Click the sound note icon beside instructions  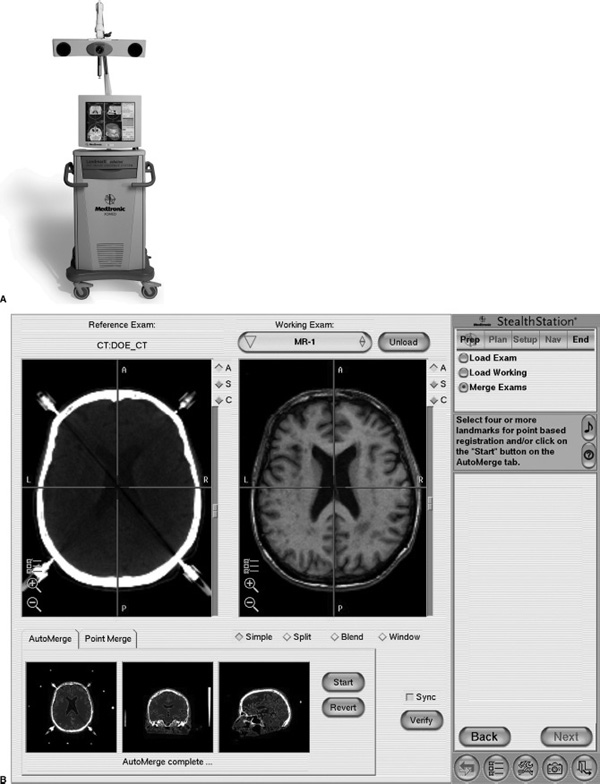[588, 428]
